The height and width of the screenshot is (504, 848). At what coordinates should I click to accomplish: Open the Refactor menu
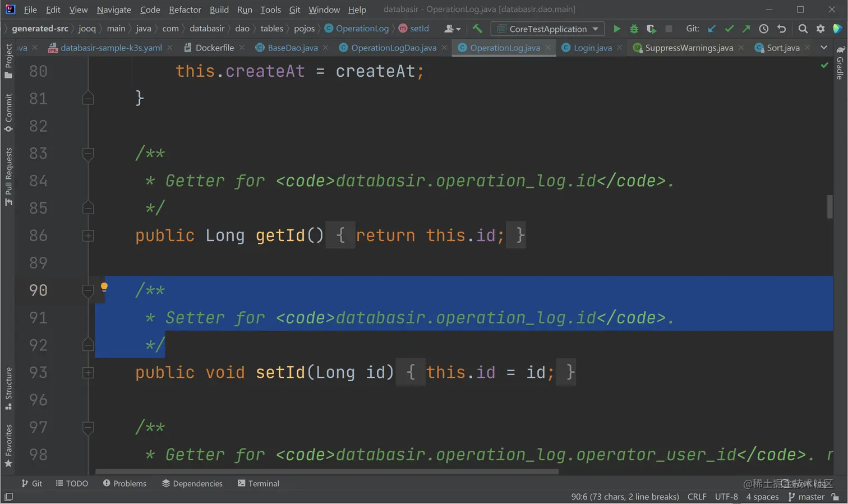point(185,10)
